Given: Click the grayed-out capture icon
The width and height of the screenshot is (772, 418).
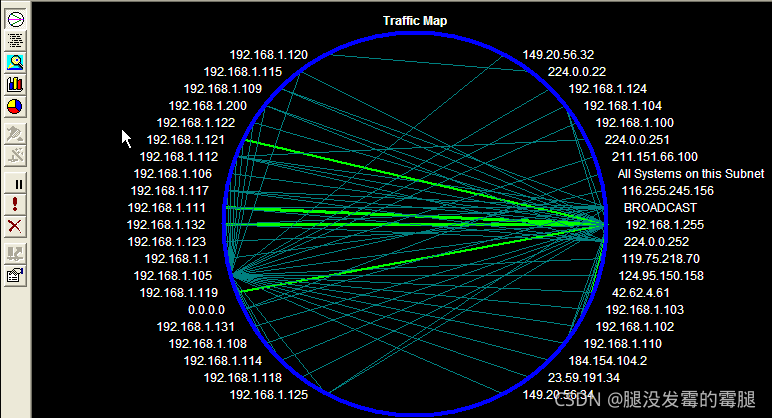Looking at the screenshot, I should [x=15, y=134].
